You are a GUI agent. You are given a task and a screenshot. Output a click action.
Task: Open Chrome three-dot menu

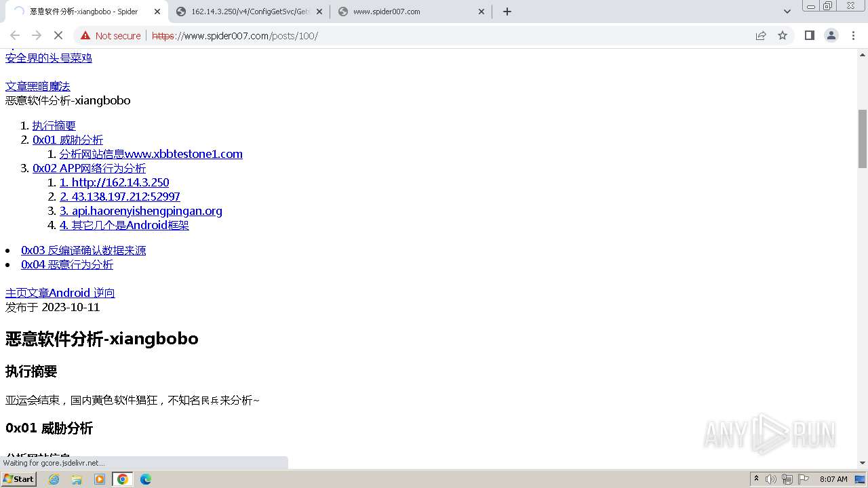pyautogui.click(x=853, y=35)
